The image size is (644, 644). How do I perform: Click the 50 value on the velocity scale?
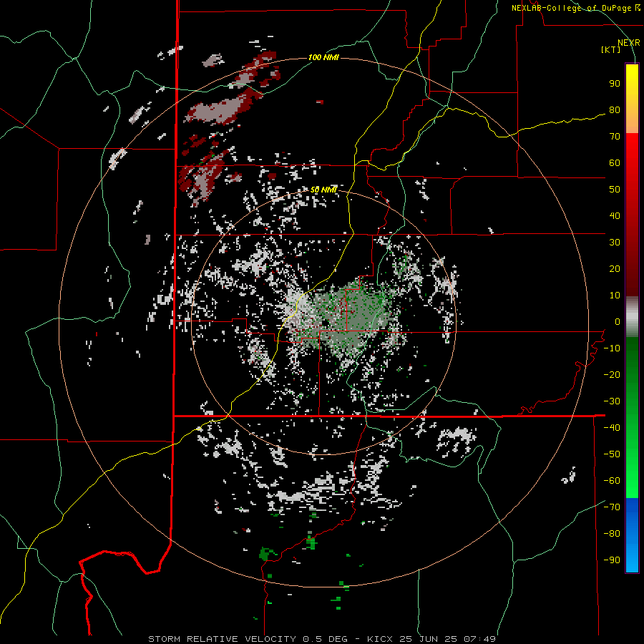(615, 190)
